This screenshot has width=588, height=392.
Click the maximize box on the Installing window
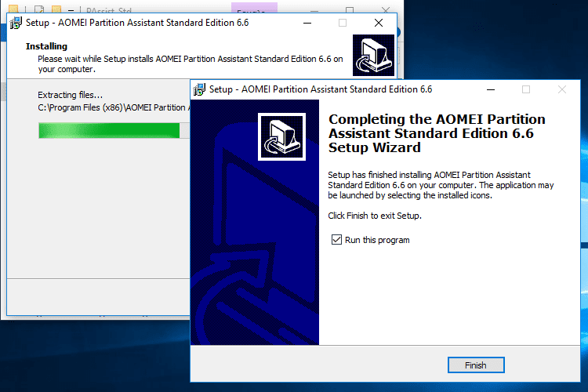pyautogui.click(x=342, y=23)
